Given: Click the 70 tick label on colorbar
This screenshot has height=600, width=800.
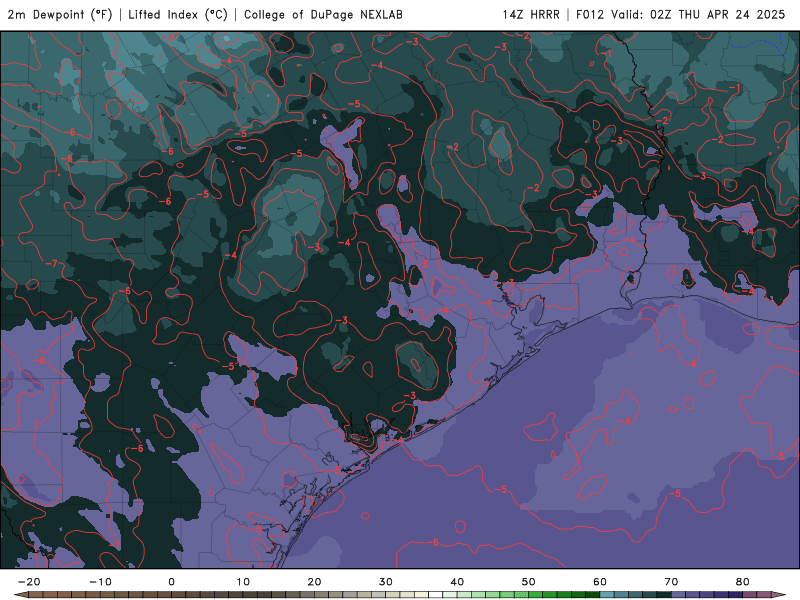Looking at the screenshot, I should pos(671,582).
